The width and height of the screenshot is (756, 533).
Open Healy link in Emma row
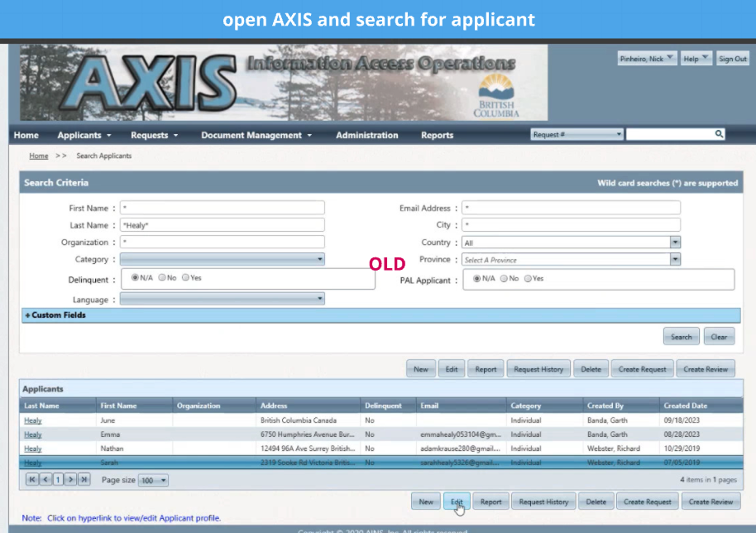(33, 435)
